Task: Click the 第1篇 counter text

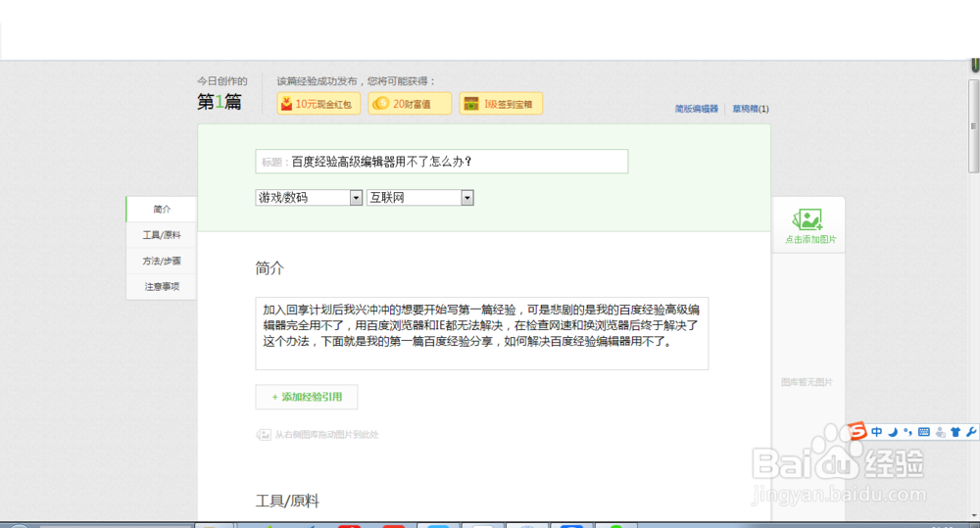Action: pyautogui.click(x=220, y=102)
